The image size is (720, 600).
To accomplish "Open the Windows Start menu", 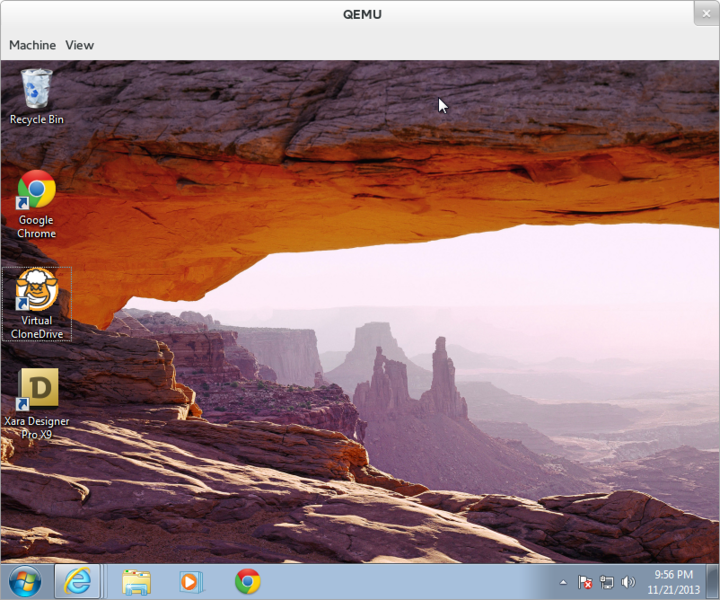I will click(24, 581).
